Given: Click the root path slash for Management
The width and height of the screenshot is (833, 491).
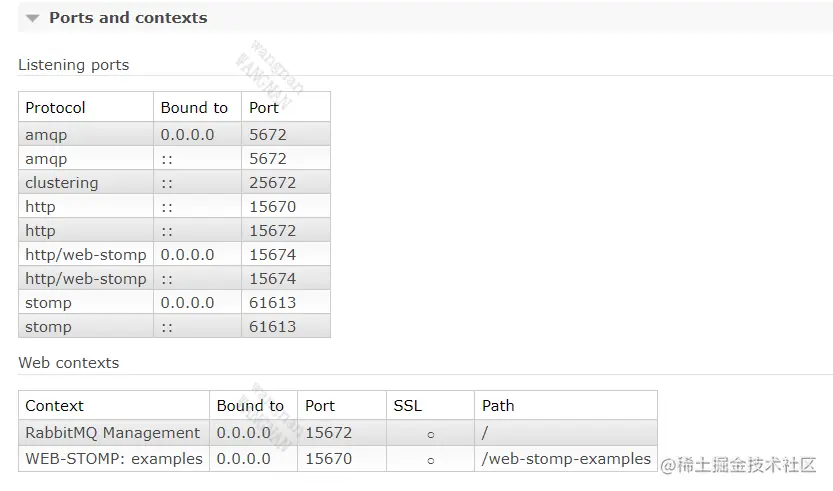Looking at the screenshot, I should coord(484,433).
